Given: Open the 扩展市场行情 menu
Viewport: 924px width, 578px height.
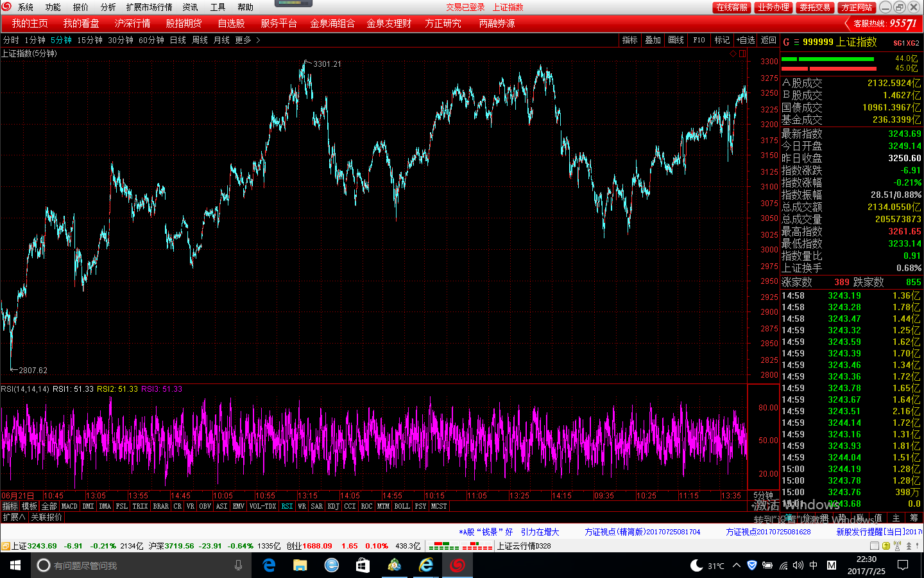Looking at the screenshot, I should [149, 7].
